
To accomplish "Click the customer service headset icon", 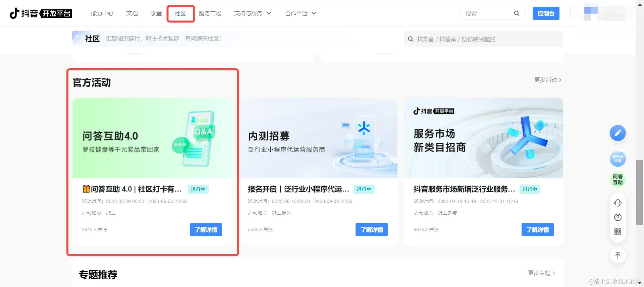I will point(618,203).
